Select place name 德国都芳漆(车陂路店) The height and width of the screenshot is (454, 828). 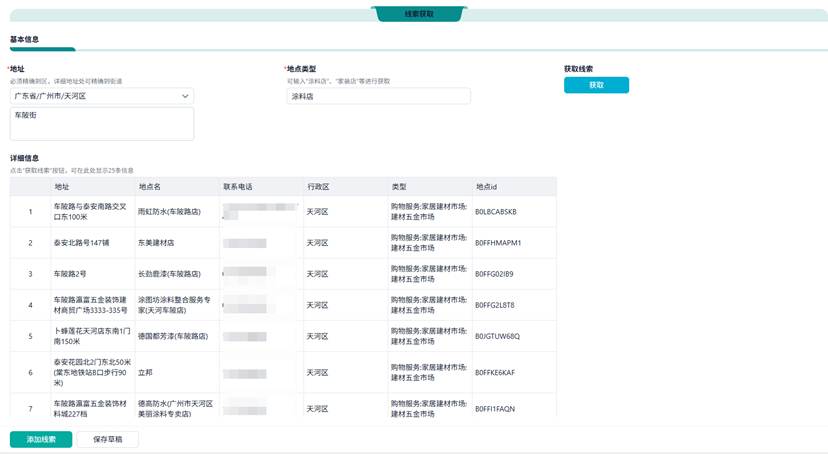click(173, 336)
